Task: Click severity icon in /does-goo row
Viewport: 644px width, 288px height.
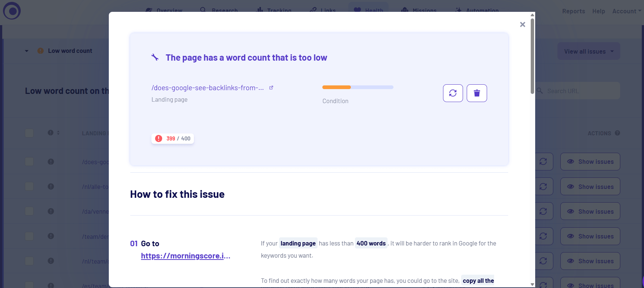Action: pos(51,162)
